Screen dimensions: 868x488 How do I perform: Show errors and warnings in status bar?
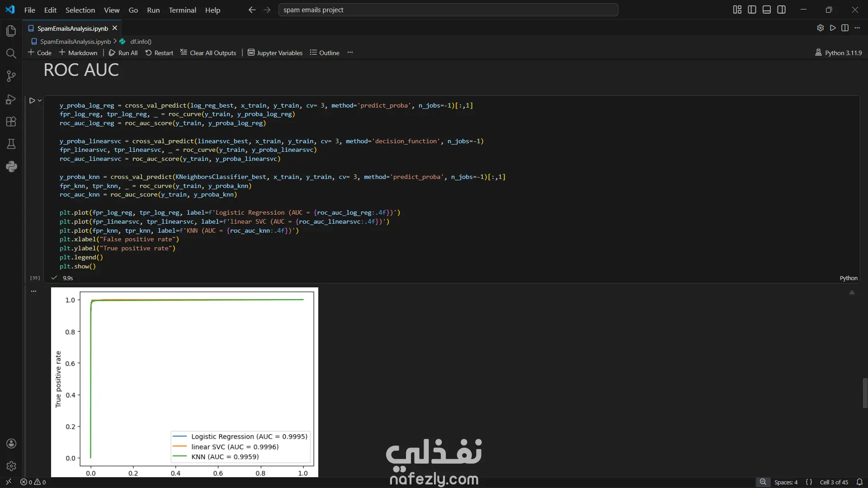pos(33,482)
